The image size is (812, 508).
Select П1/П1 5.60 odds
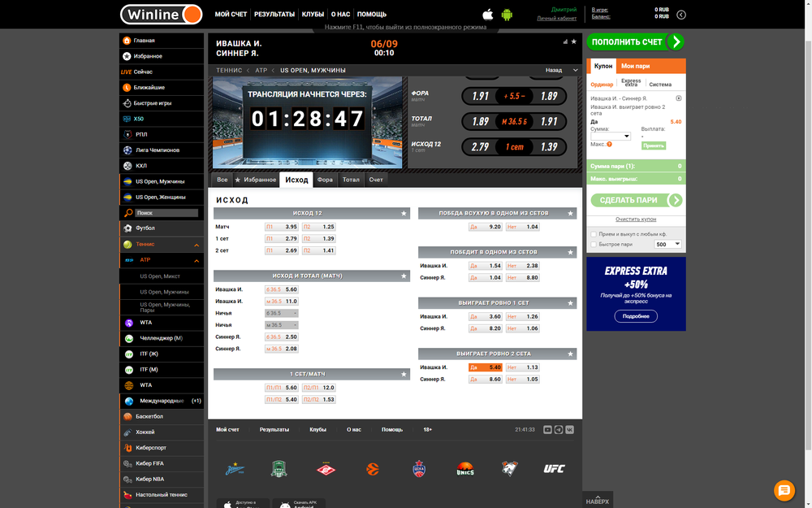[x=282, y=388]
